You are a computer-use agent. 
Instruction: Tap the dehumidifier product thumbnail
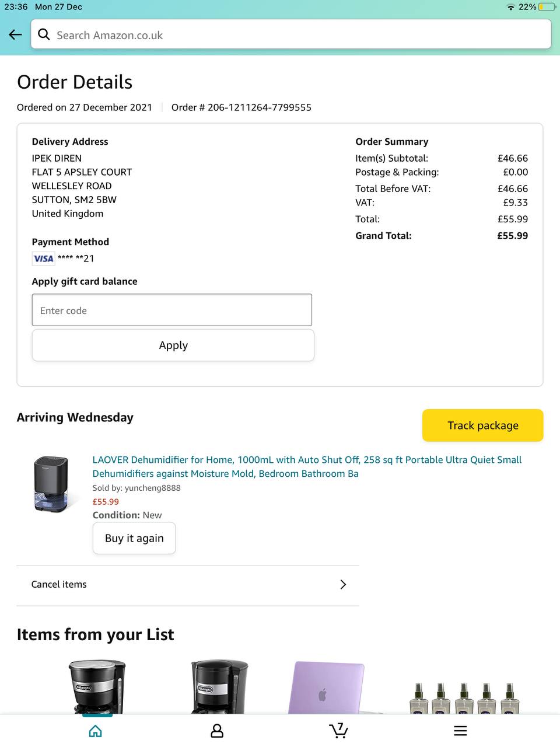(51, 484)
